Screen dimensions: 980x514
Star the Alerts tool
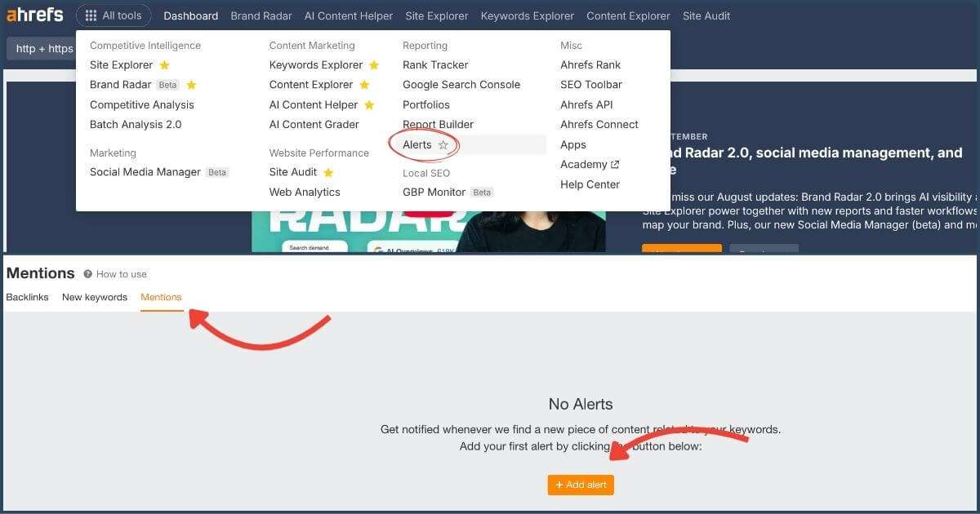pos(443,144)
